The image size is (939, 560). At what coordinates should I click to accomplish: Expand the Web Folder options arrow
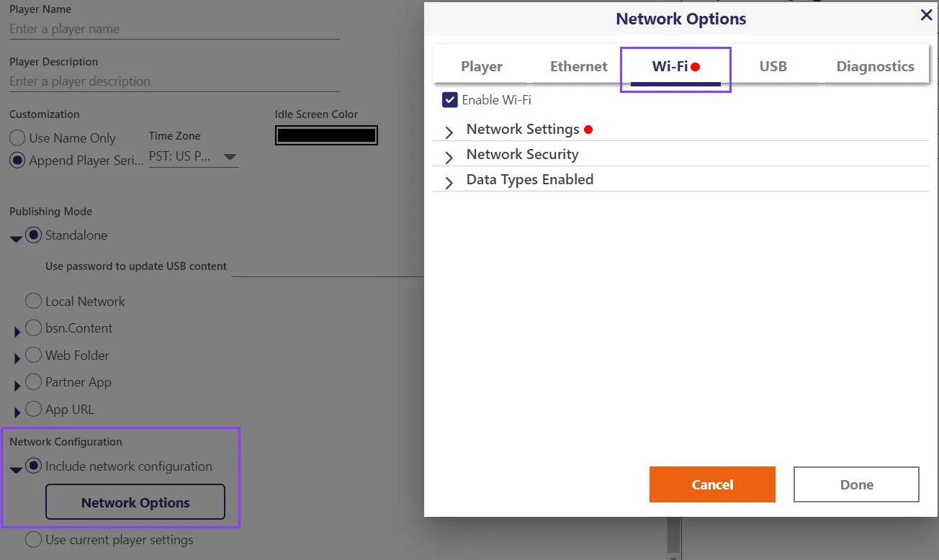coord(17,359)
